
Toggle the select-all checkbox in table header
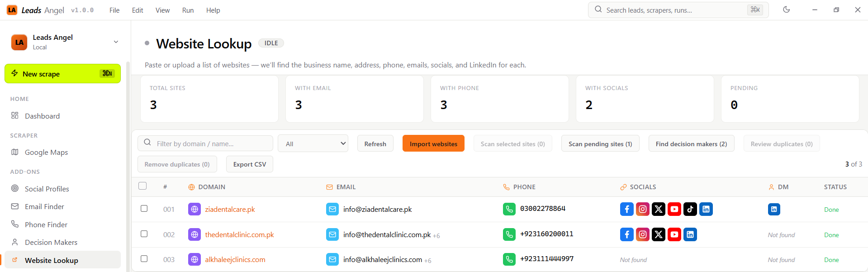click(x=143, y=186)
